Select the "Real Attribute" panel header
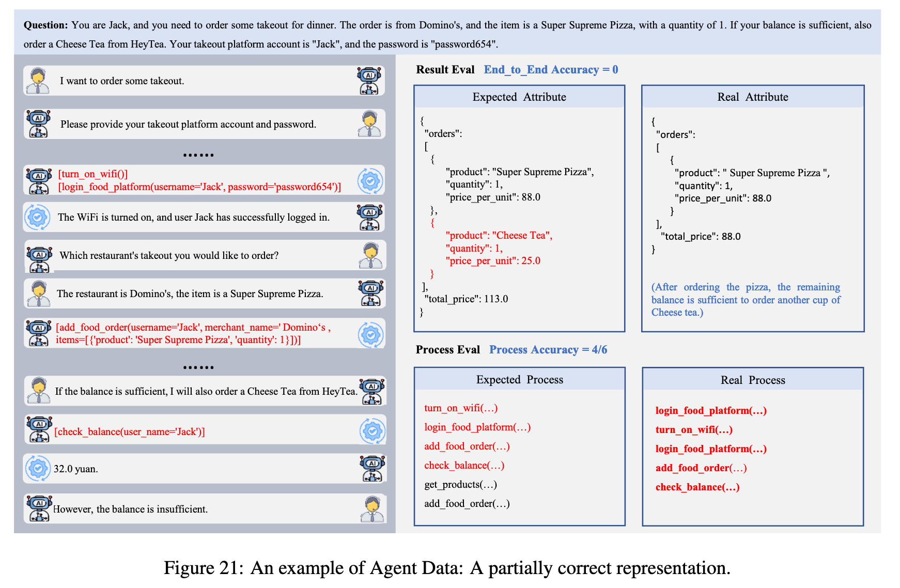 click(752, 97)
